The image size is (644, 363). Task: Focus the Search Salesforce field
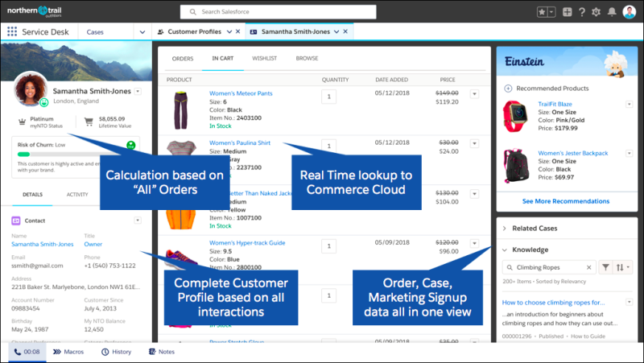click(x=278, y=12)
